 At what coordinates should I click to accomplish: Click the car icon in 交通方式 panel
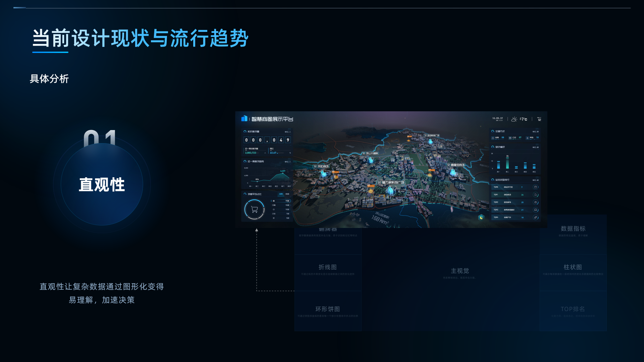(x=493, y=138)
